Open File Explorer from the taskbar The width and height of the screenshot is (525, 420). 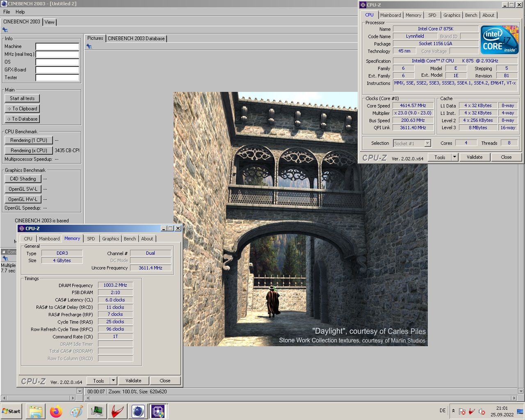click(x=36, y=411)
